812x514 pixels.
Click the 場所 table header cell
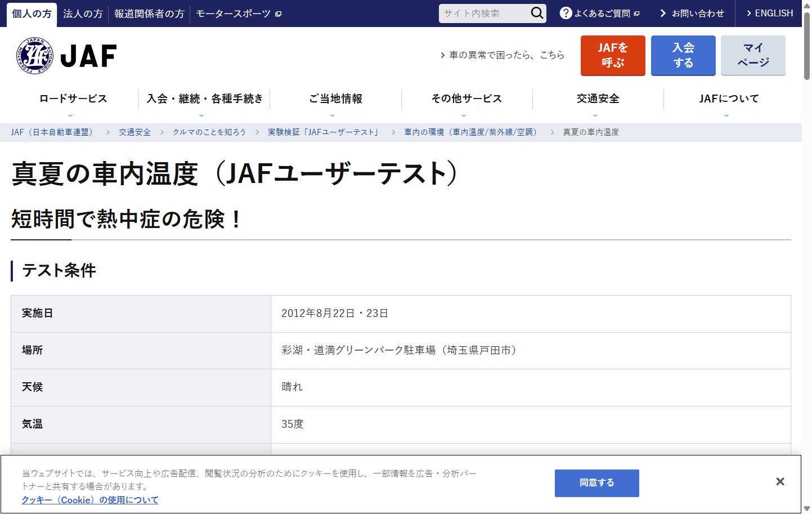141,351
